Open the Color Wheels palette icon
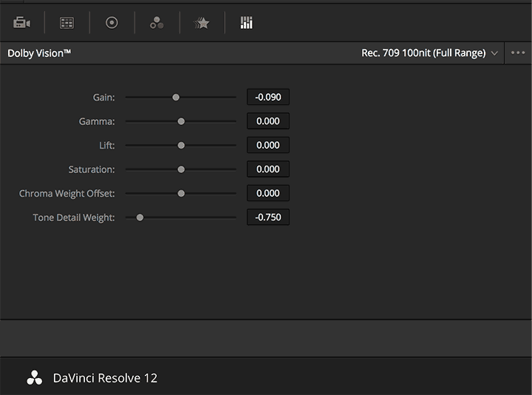The height and width of the screenshot is (395, 532). (112, 23)
